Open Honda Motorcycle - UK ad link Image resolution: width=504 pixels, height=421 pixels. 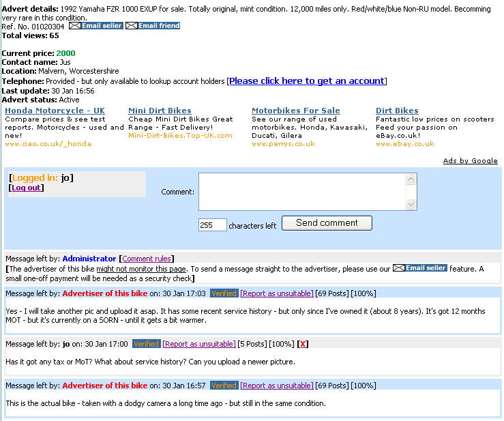point(55,111)
